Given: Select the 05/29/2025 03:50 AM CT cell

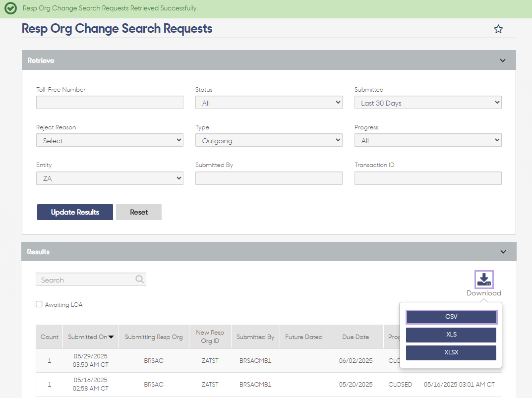Looking at the screenshot, I should (x=91, y=360).
